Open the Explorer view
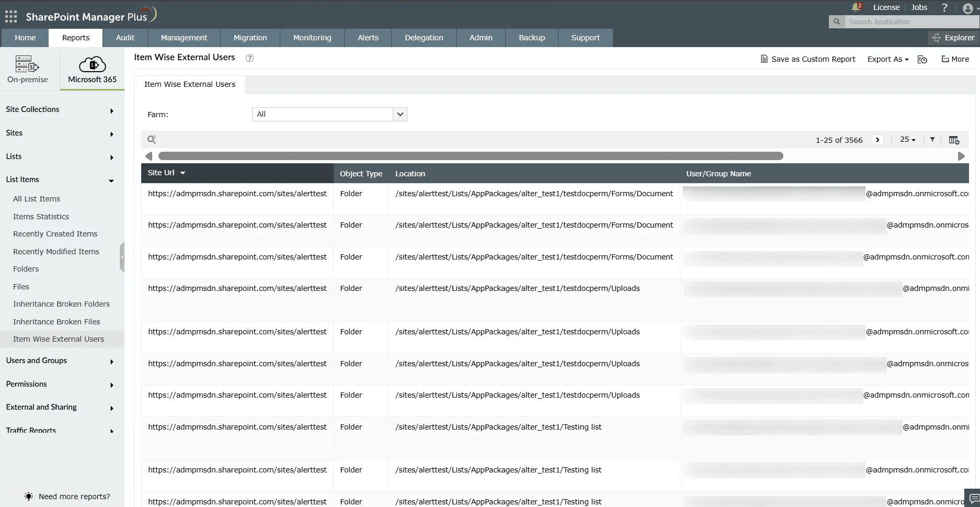 [953, 38]
